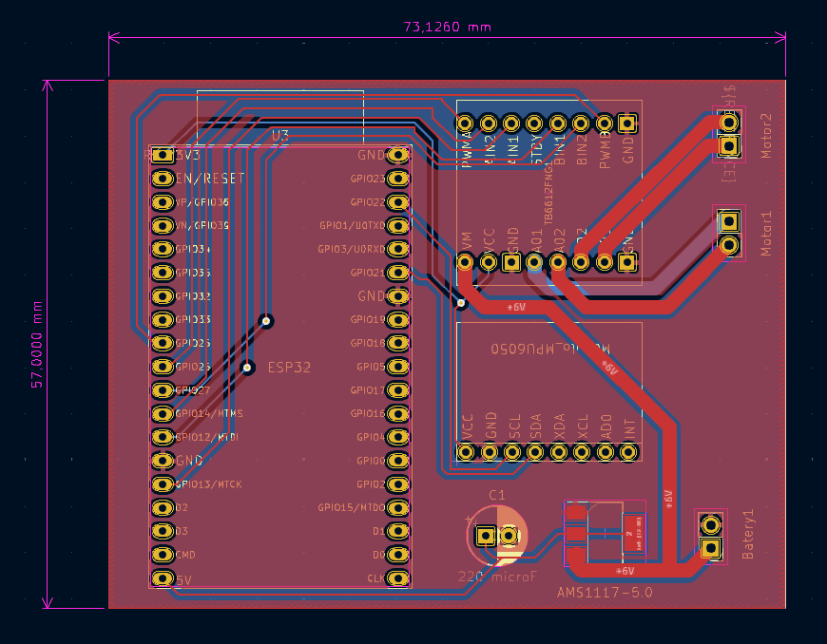Viewport: 827px width, 644px height.
Task: Click the PWMA pad on TB6612 module
Action: pos(465,123)
